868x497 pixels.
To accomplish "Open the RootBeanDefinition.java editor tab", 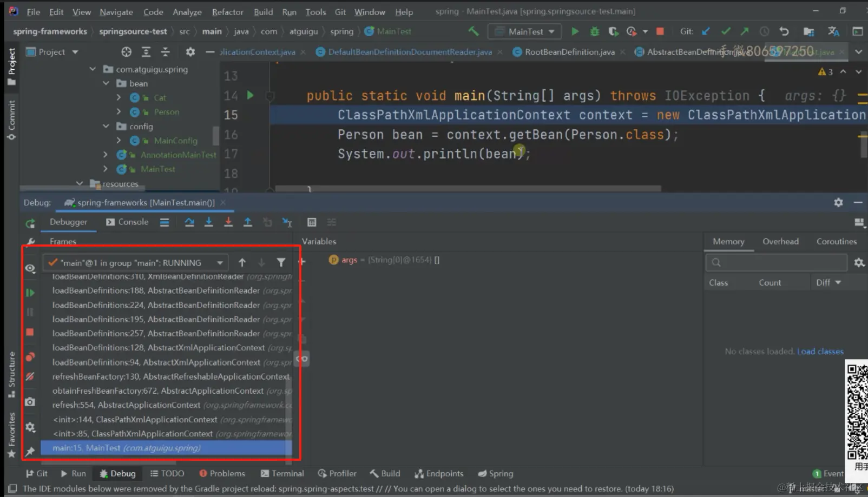I will [x=569, y=52].
